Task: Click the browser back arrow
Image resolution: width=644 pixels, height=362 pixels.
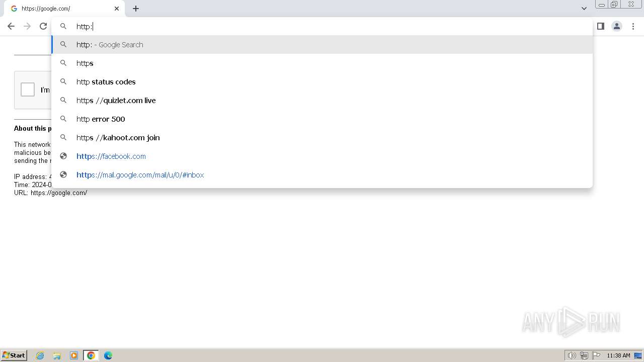Action: coord(11,26)
